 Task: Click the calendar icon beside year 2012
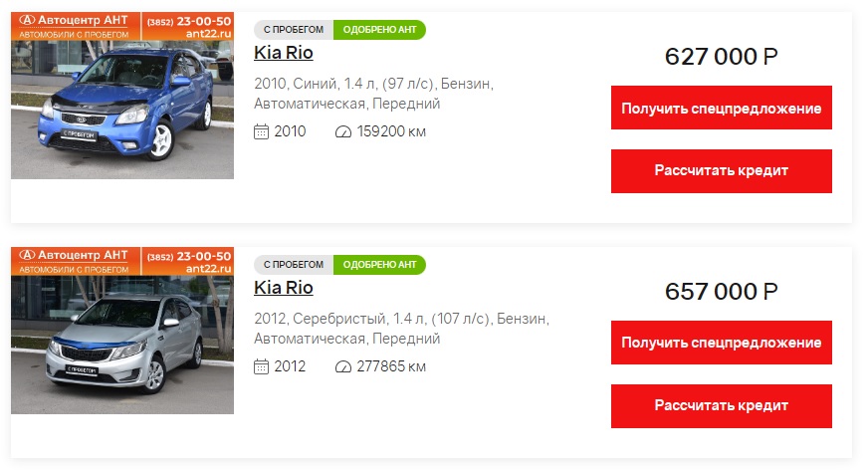pos(262,366)
